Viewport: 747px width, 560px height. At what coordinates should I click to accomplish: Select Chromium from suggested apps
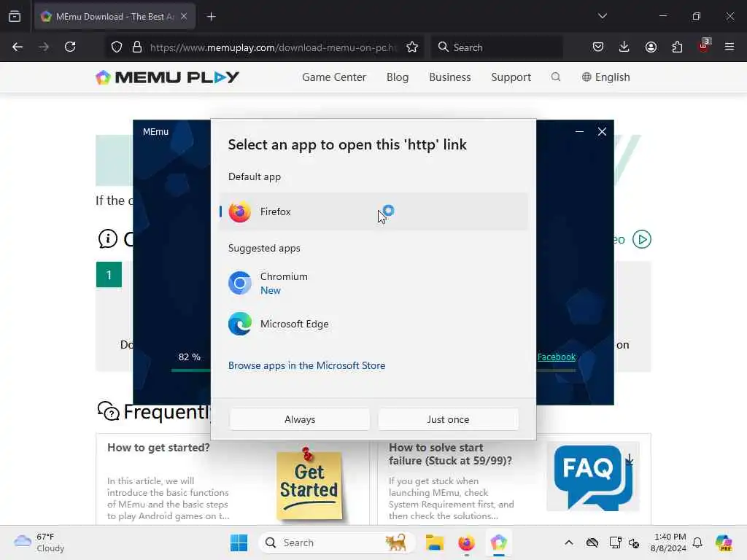click(373, 284)
